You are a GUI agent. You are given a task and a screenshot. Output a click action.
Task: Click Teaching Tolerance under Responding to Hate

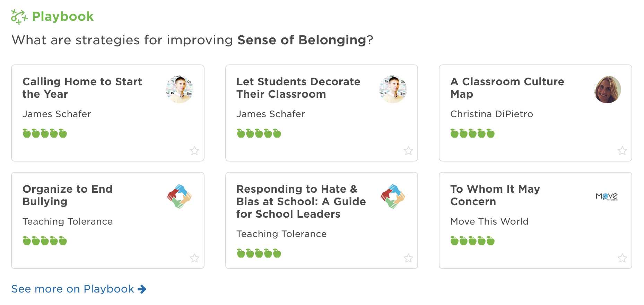(x=281, y=234)
